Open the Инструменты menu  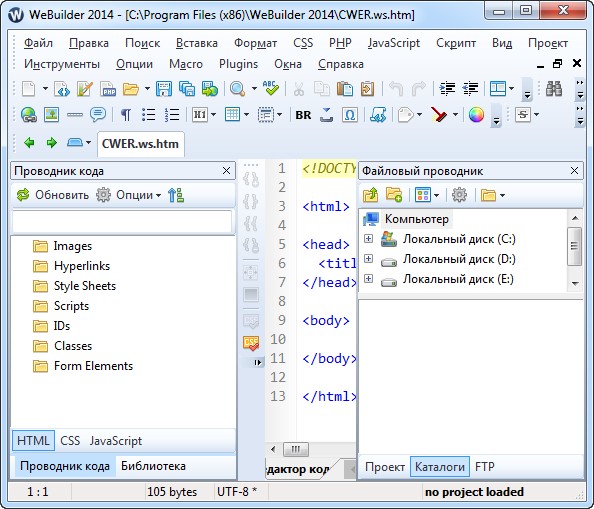coord(62,64)
